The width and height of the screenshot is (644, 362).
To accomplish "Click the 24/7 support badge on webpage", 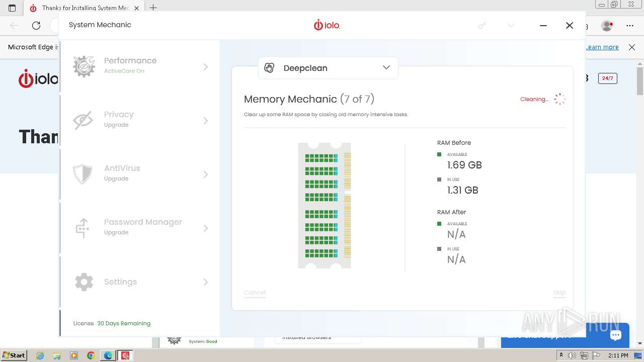I will coord(607,78).
